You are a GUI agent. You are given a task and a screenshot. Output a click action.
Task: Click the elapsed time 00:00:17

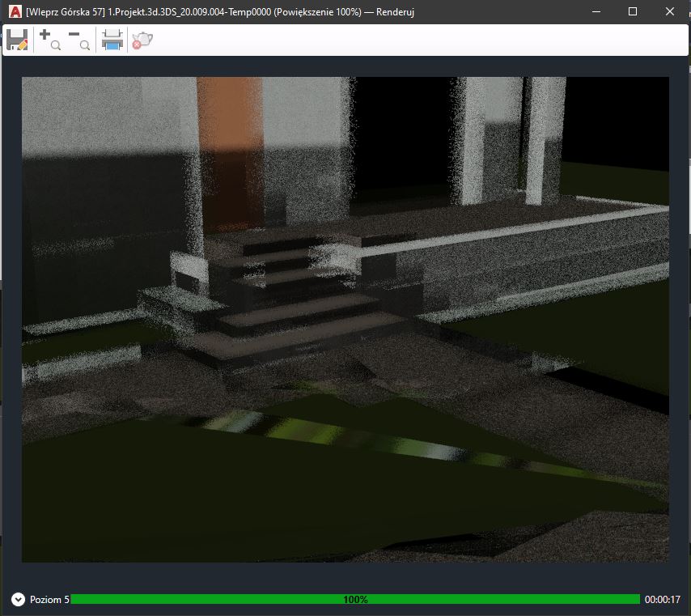[x=662, y=599]
